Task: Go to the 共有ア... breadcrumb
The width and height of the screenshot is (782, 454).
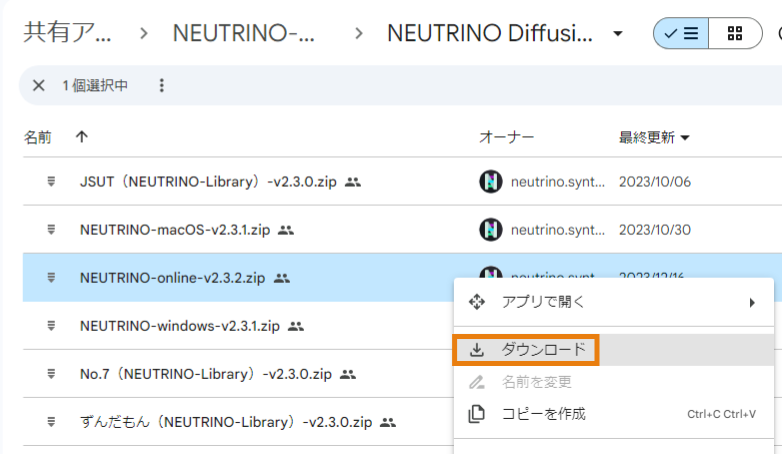Action: [67, 33]
